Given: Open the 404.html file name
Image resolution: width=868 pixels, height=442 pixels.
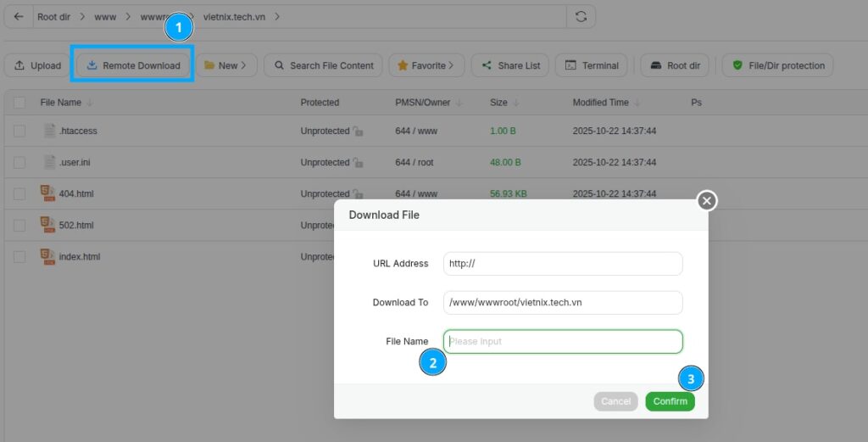Looking at the screenshot, I should coord(76,194).
